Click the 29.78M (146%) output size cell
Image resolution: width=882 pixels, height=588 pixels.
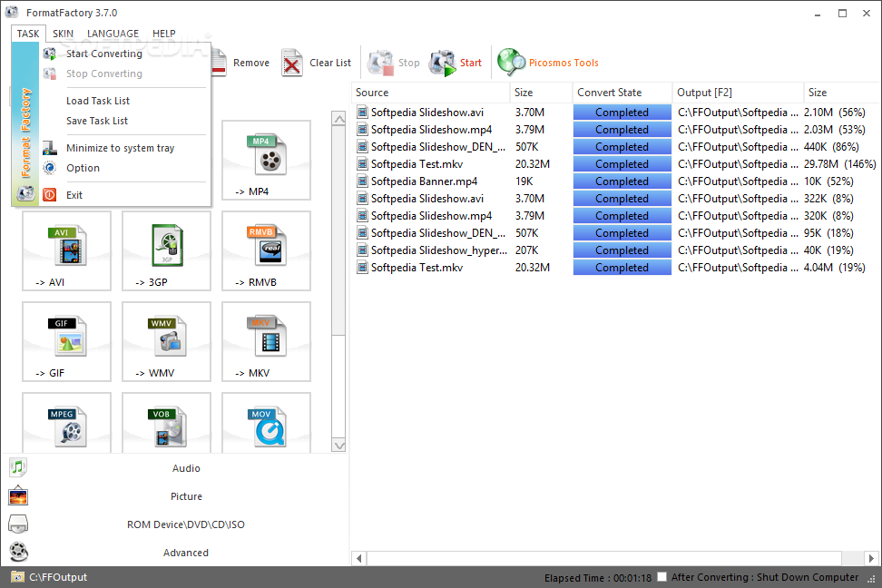[839, 164]
